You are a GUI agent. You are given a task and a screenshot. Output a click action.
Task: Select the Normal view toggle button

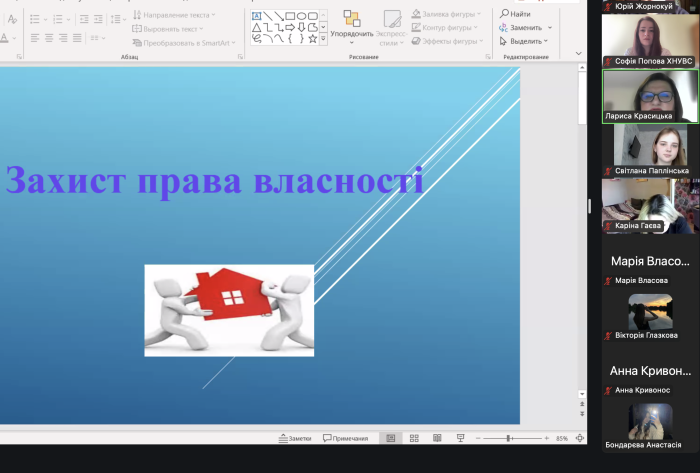(x=389, y=438)
